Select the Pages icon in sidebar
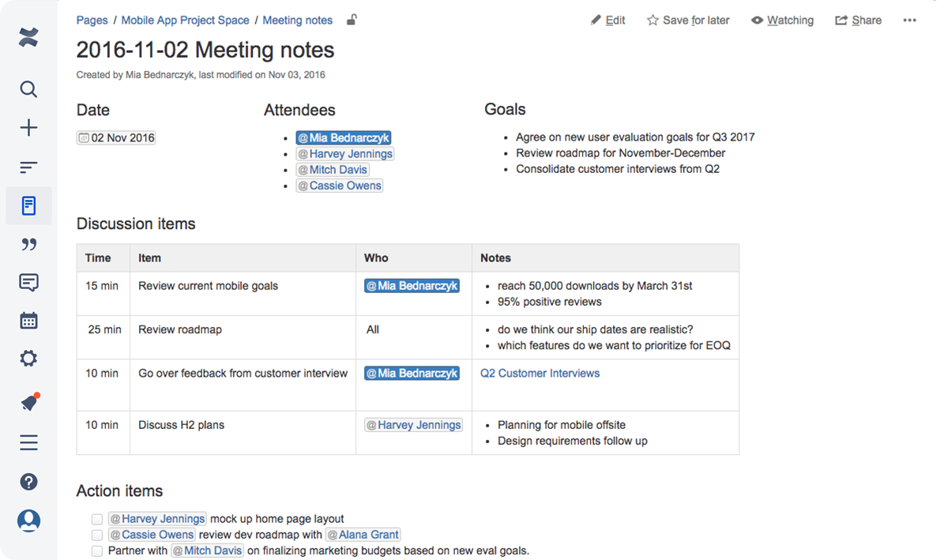The image size is (948, 560). 28,205
